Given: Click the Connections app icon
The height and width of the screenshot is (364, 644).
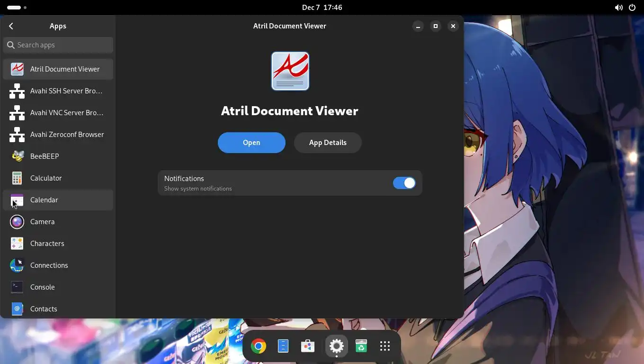Looking at the screenshot, I should [x=17, y=265].
